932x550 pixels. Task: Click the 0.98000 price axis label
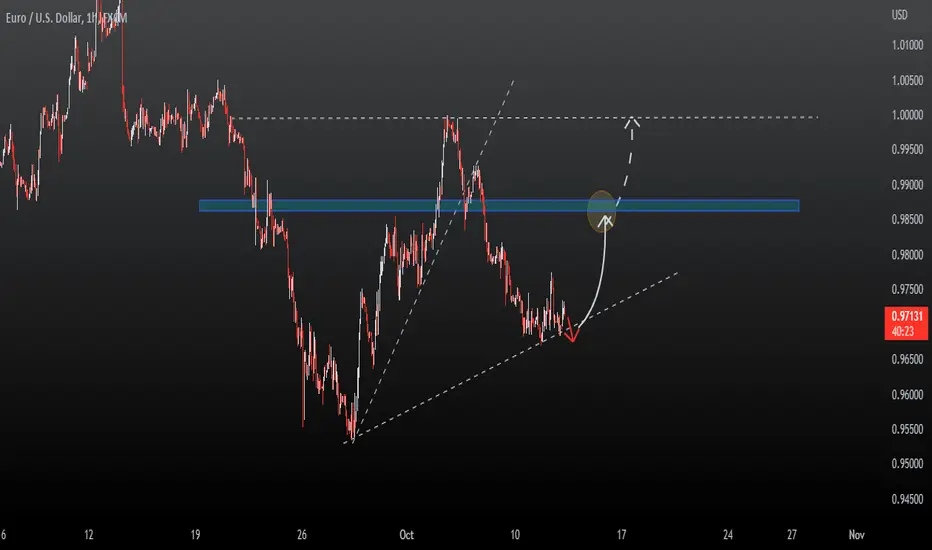point(907,254)
